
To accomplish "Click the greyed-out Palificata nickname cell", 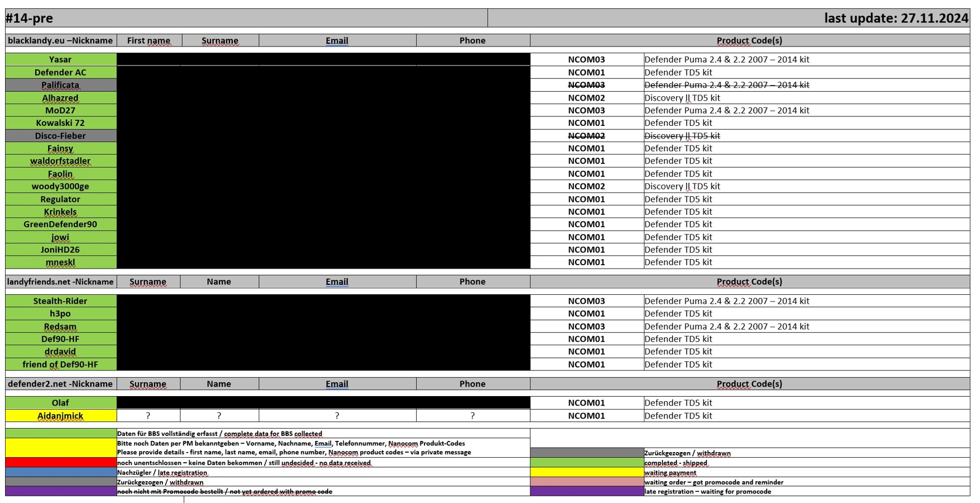I will [x=60, y=85].
